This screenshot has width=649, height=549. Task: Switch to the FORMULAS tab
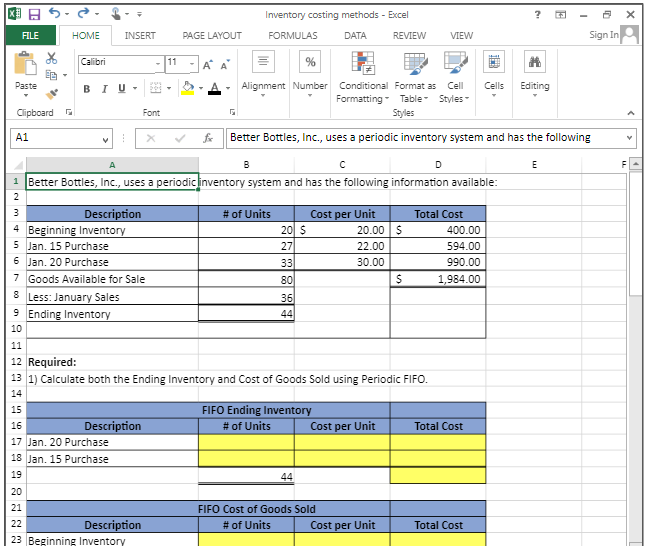(x=293, y=36)
